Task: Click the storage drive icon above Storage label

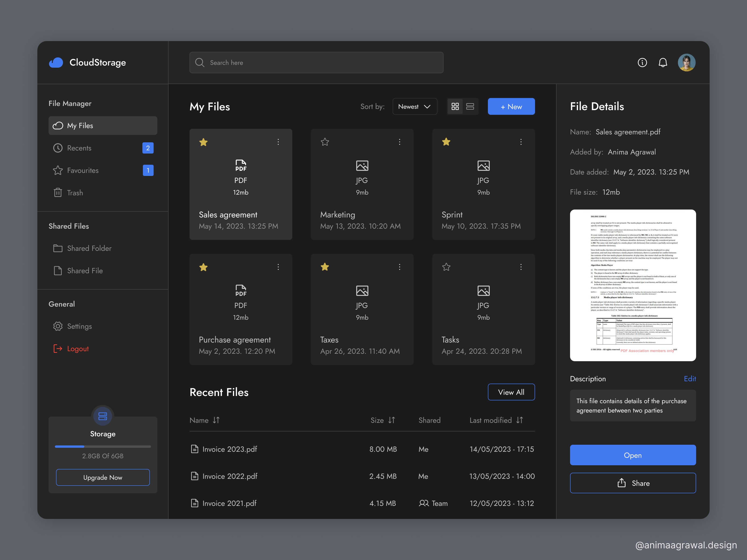Action: pos(103,416)
